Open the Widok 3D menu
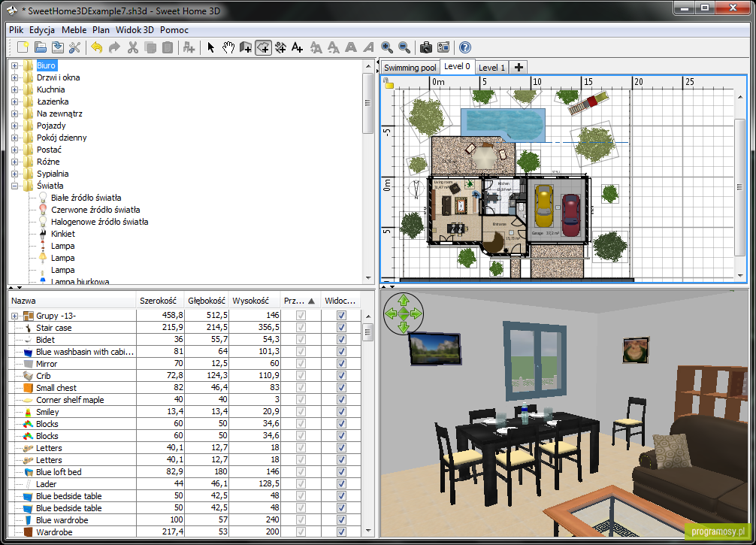Viewport: 756px width, 545px height. tap(135, 30)
